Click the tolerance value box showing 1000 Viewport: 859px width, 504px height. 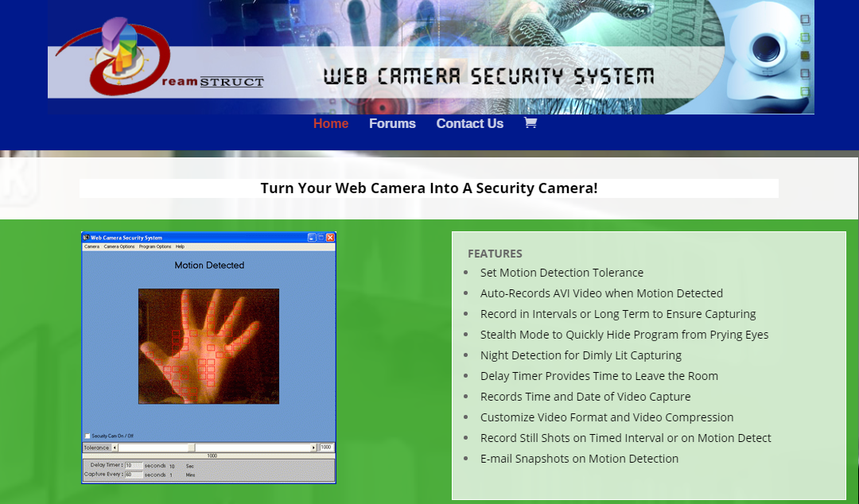325,446
